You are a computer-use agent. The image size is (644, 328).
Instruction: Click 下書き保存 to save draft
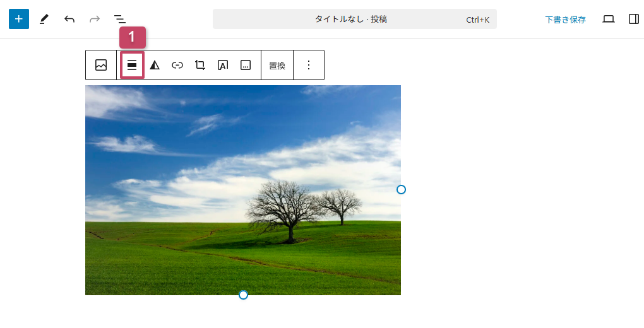pyautogui.click(x=565, y=20)
